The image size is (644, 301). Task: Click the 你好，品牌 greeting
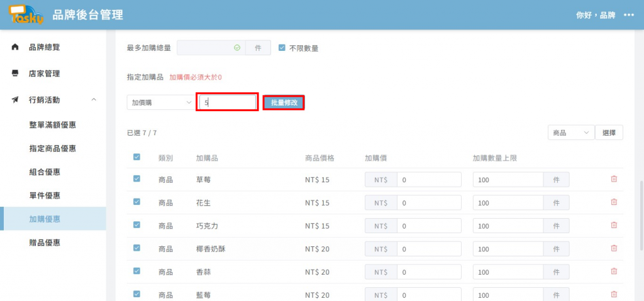pos(596,15)
